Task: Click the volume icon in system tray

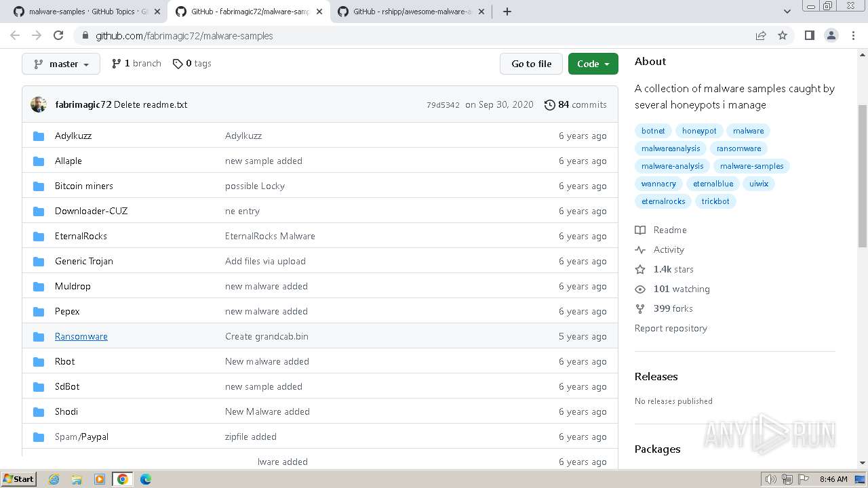Action: 770,479
